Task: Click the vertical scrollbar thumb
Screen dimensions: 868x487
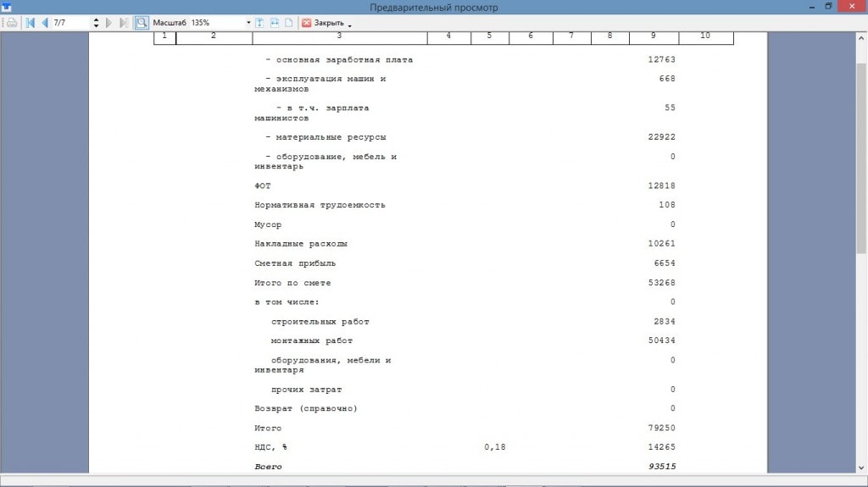Action: pyautogui.click(x=861, y=158)
